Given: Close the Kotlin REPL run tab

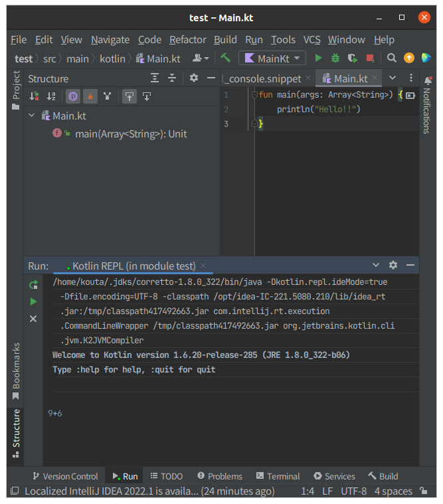Looking at the screenshot, I should (x=203, y=266).
